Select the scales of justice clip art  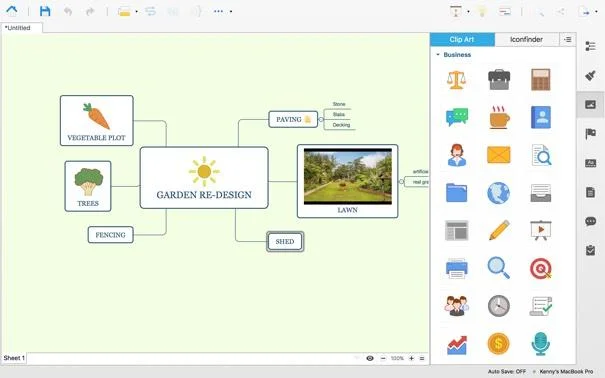[x=456, y=80]
